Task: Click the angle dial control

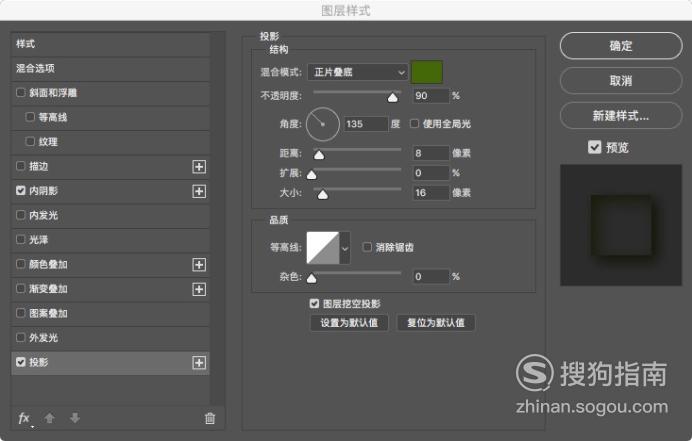Action: pyautogui.click(x=323, y=124)
